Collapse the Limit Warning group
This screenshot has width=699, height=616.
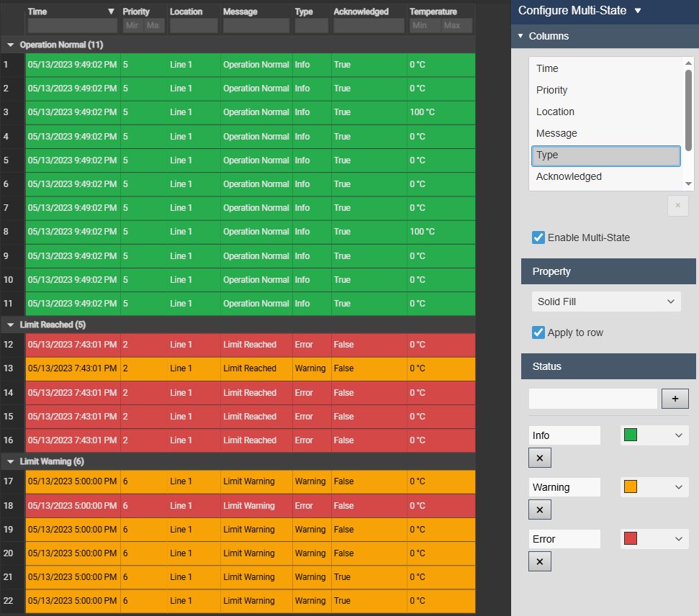(x=10, y=461)
